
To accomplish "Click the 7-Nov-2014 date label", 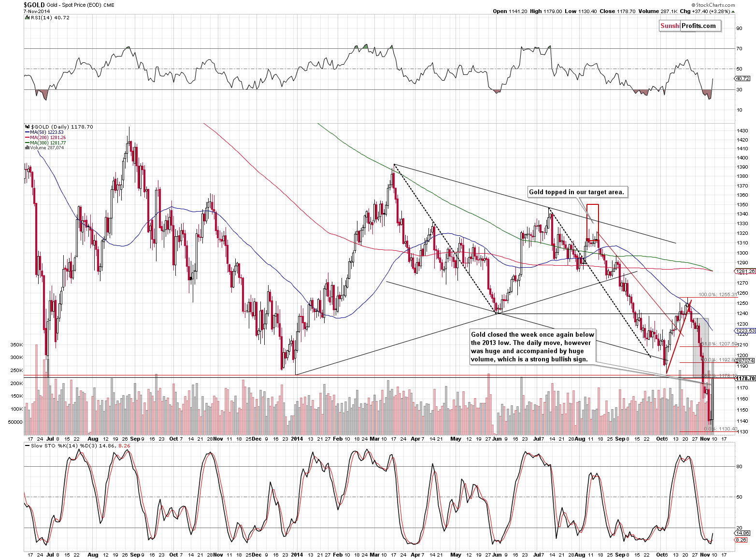I will [x=36, y=11].
